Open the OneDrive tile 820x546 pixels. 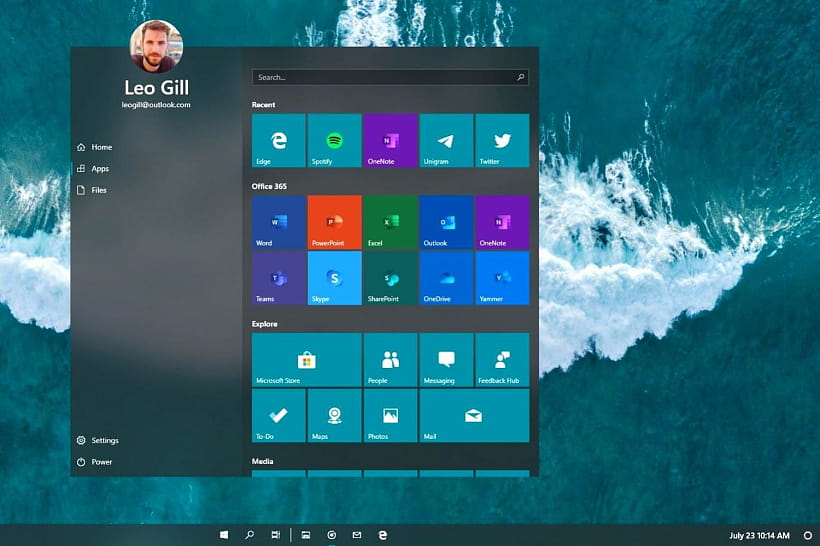(447, 278)
